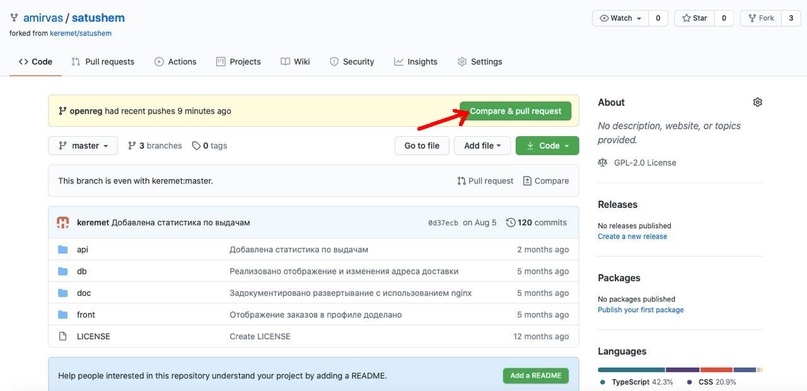Open the db folder

(x=81, y=271)
